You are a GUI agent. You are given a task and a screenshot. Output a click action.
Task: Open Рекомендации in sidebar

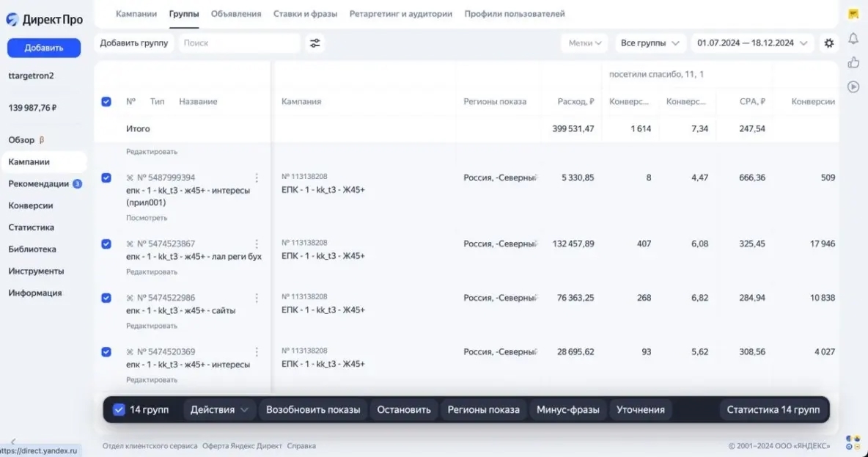coord(39,184)
